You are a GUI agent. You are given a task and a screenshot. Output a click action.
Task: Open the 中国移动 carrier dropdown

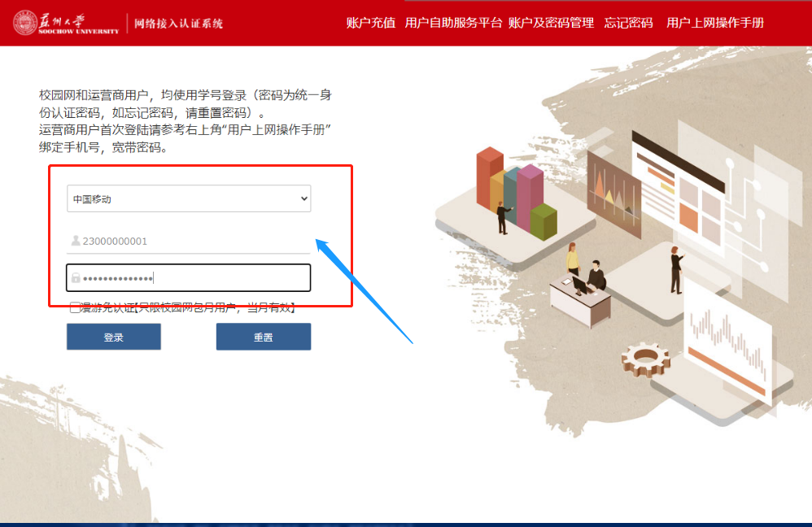189,198
